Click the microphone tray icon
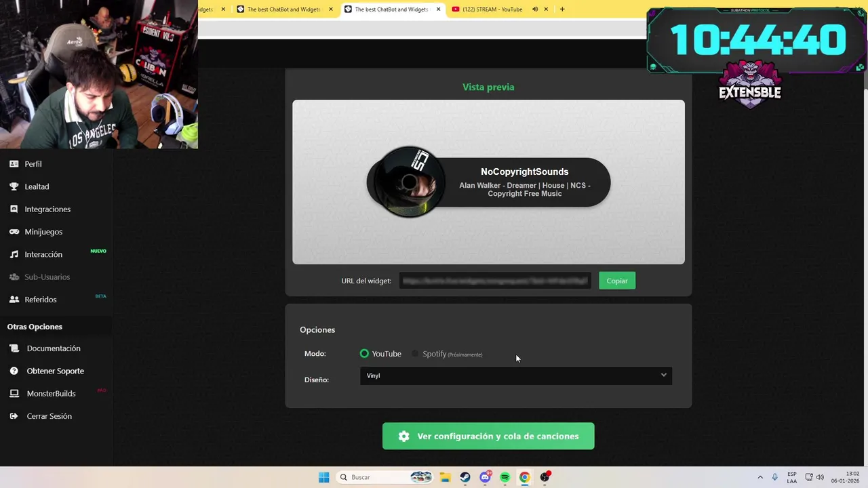This screenshot has height=488, width=868. 775,477
